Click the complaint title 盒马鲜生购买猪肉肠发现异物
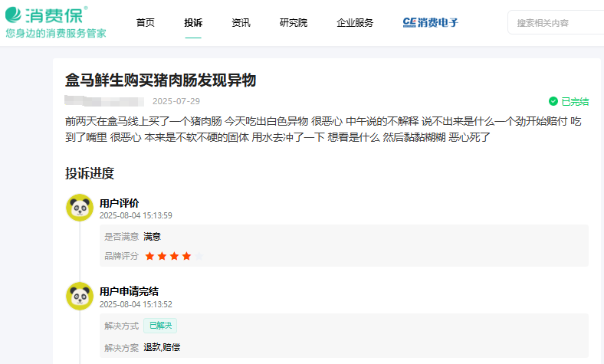 click(160, 80)
